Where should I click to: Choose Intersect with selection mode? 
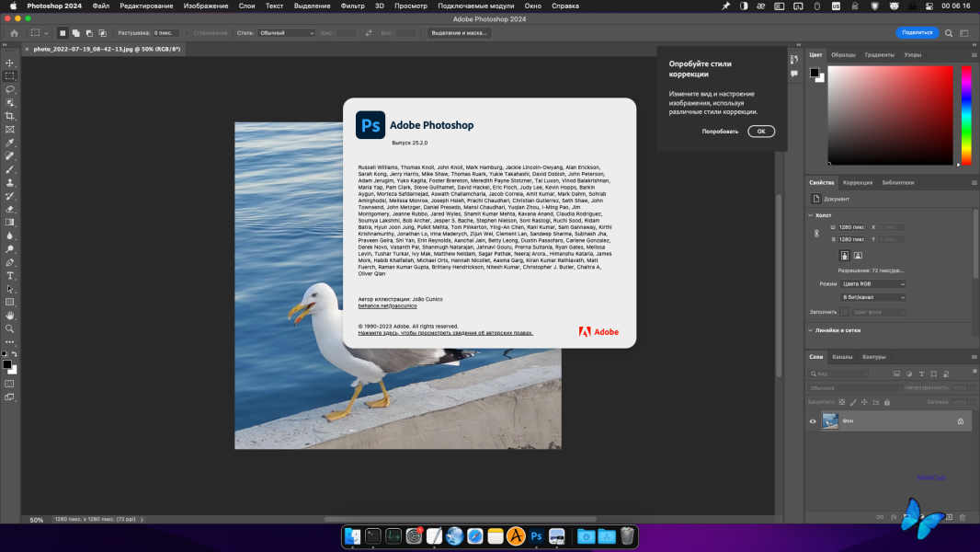[102, 33]
